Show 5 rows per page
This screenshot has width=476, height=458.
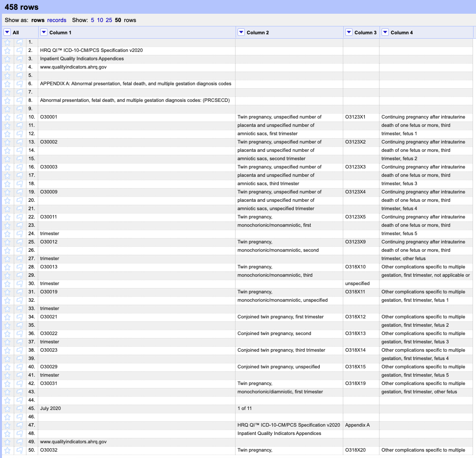point(92,20)
